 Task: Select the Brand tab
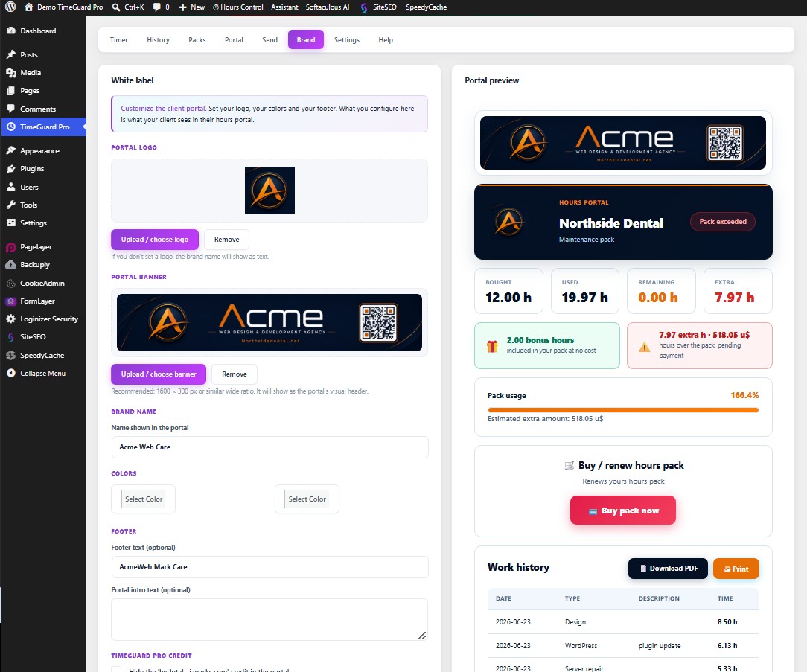click(306, 39)
